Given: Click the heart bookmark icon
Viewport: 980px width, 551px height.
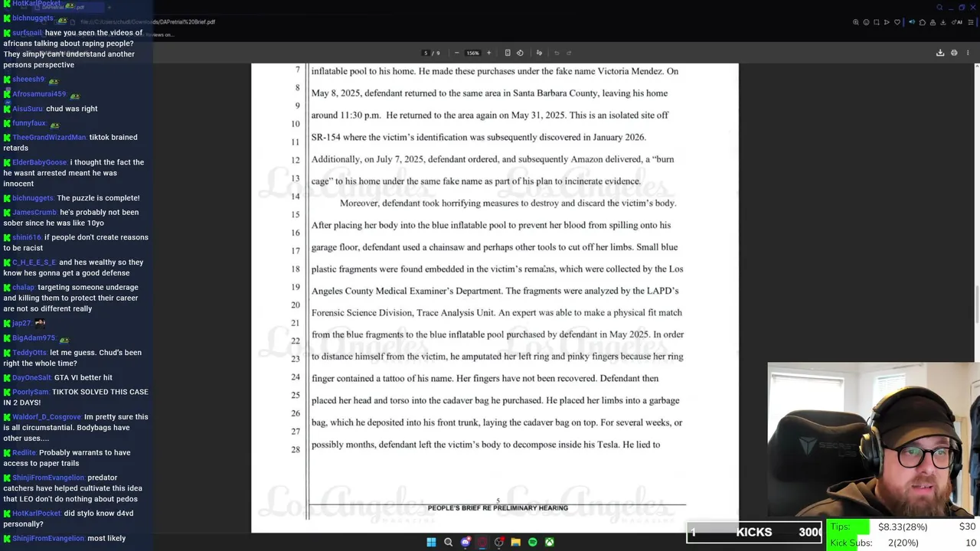Looking at the screenshot, I should tap(897, 22).
